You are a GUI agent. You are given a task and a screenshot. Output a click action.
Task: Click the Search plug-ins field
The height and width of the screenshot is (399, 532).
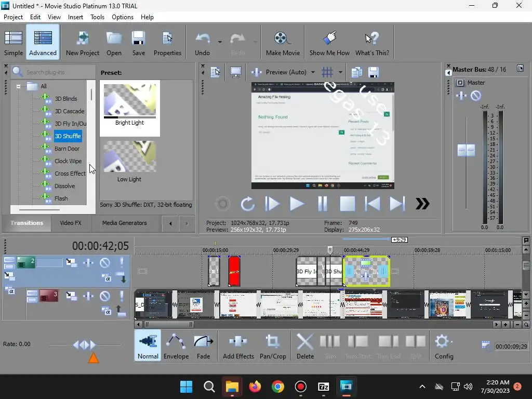coord(53,72)
